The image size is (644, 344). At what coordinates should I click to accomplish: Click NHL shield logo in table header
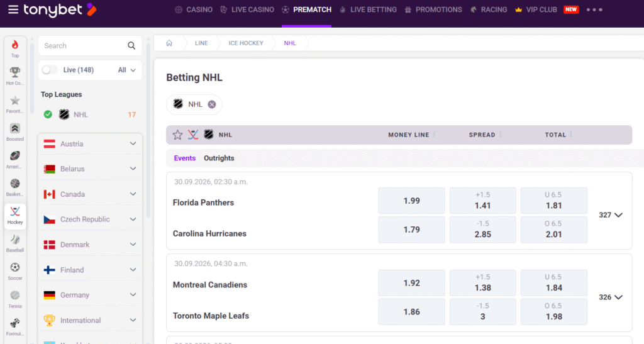(x=209, y=134)
